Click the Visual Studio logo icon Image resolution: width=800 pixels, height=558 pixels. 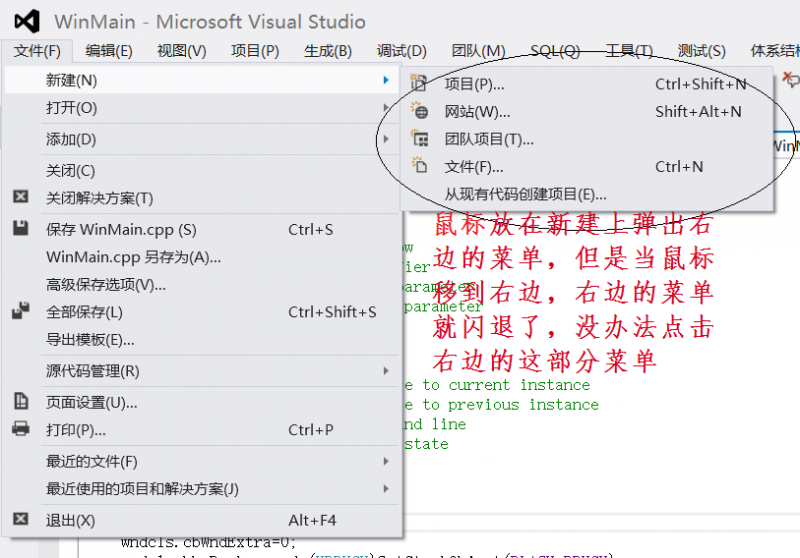click(x=27, y=21)
